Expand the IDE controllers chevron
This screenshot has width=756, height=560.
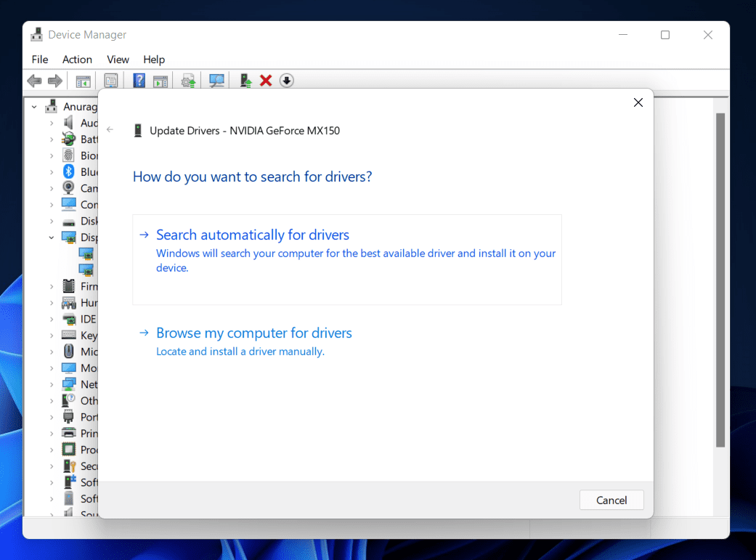52,320
